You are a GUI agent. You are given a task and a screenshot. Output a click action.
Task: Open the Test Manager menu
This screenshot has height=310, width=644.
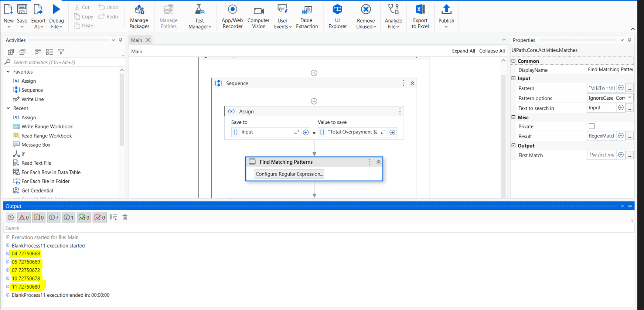click(x=200, y=16)
